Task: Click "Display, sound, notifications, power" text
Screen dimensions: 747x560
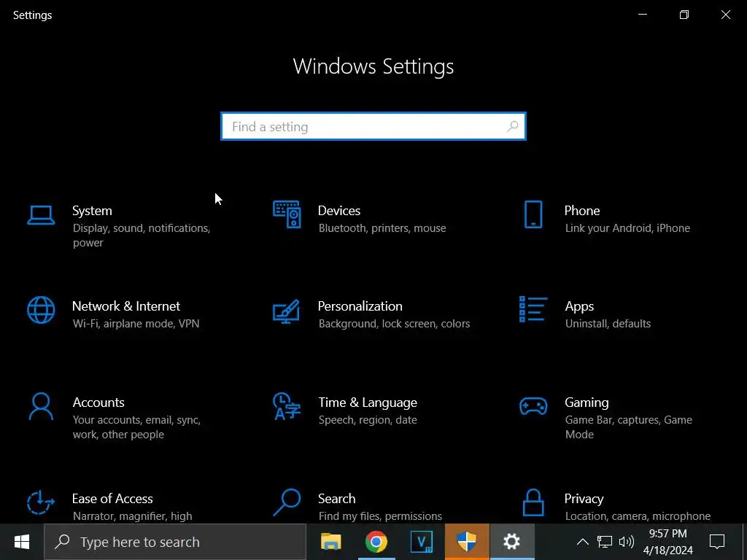Action: tap(142, 236)
